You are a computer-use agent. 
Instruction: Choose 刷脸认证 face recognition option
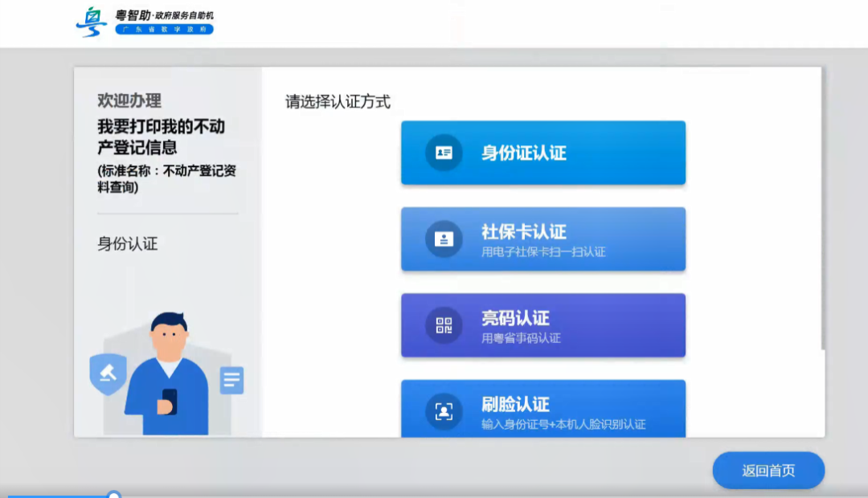pyautogui.click(x=542, y=410)
